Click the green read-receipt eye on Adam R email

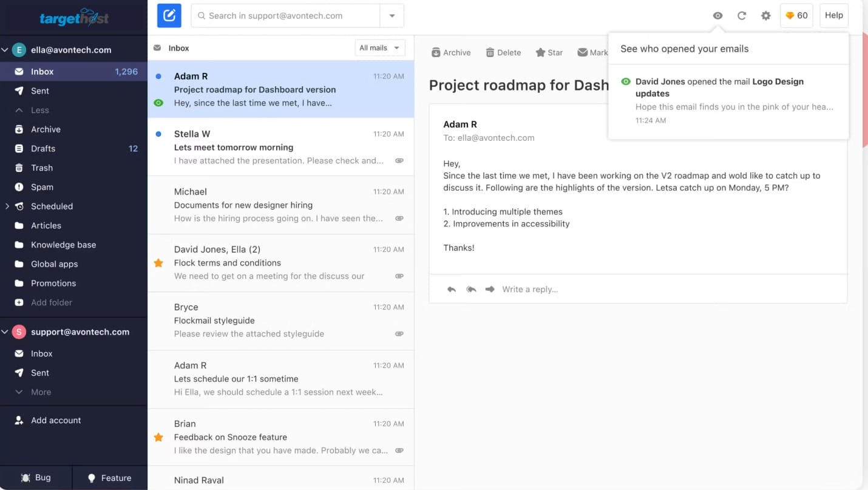coord(158,103)
